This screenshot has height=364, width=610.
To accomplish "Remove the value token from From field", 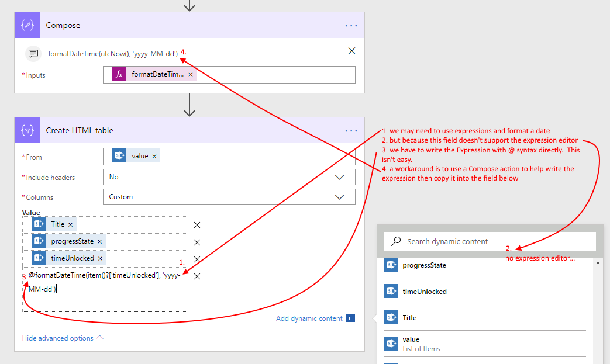I will pos(154,156).
